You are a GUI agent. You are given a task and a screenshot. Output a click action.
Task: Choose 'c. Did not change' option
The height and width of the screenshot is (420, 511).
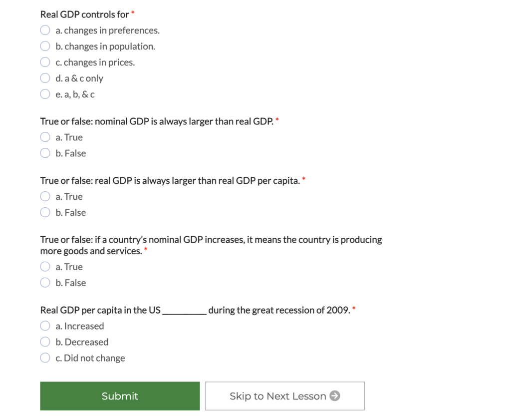pos(45,358)
